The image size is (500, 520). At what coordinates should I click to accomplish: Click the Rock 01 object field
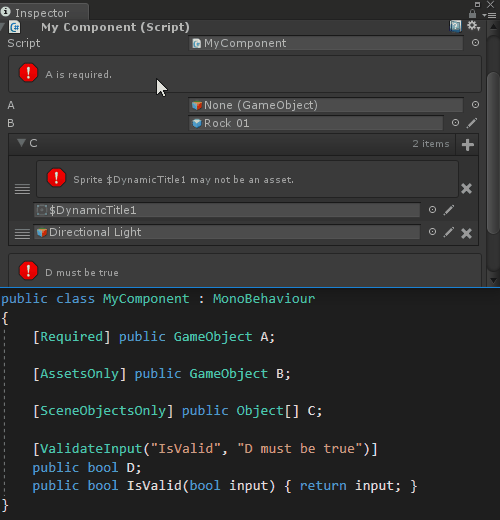coord(316,123)
